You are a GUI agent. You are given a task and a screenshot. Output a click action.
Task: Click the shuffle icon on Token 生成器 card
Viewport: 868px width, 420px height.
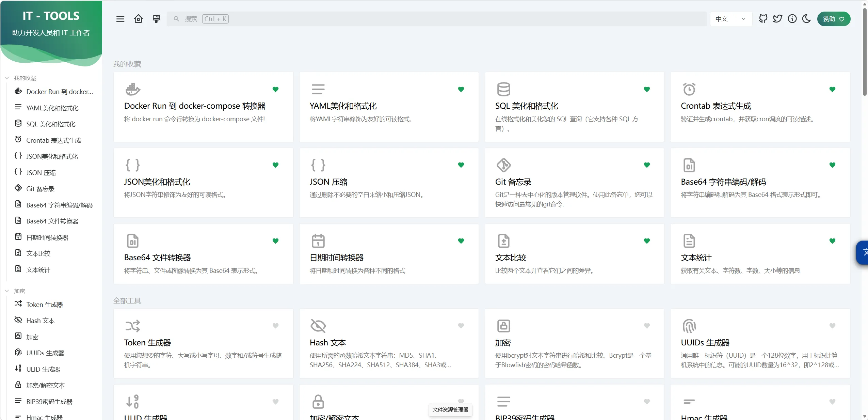pyautogui.click(x=133, y=326)
